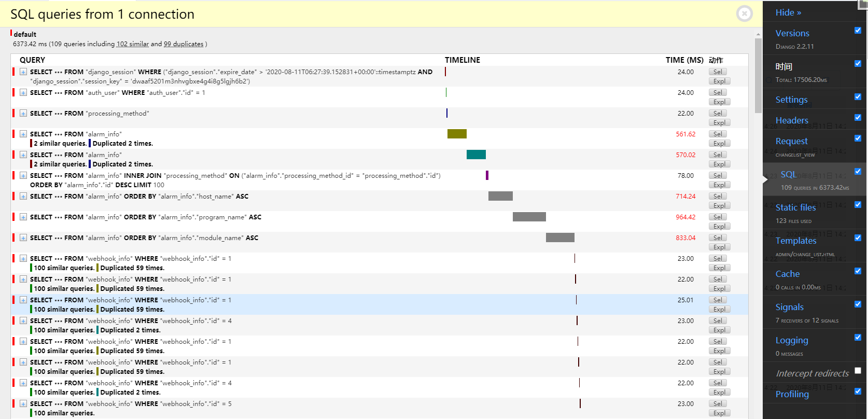Click Expl for the processing_method query
Screen dimensions: 868x419
point(719,122)
